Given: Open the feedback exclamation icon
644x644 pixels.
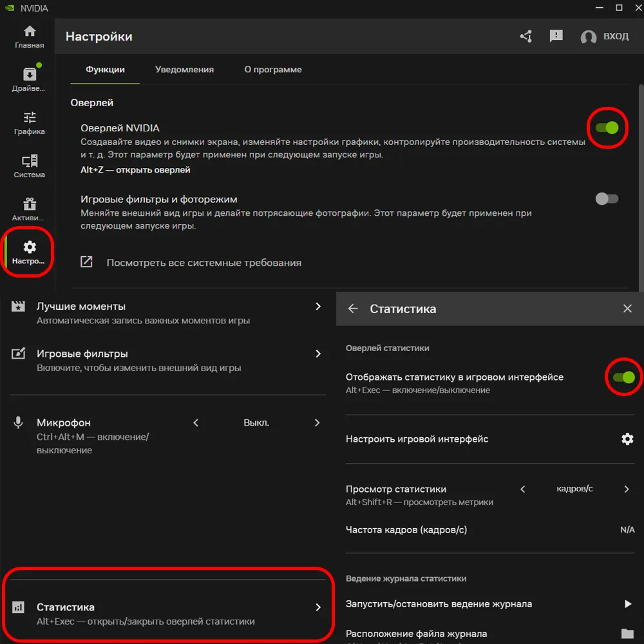Looking at the screenshot, I should click(x=556, y=36).
